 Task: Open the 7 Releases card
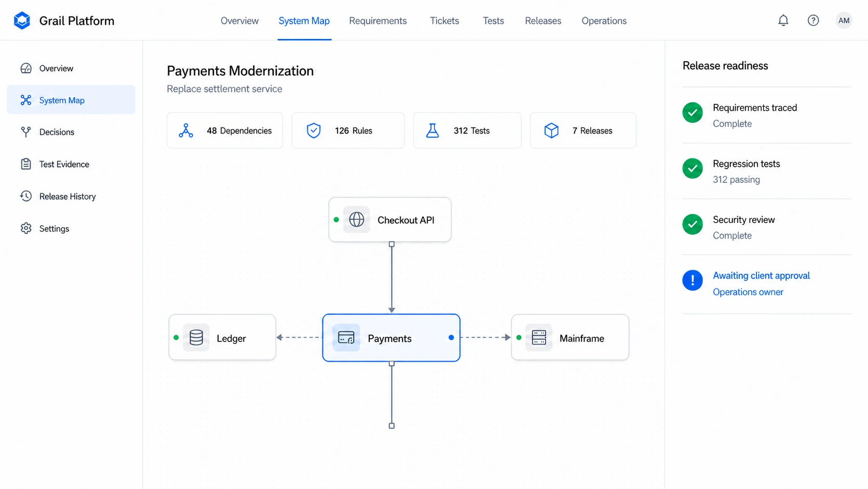pyautogui.click(x=583, y=130)
